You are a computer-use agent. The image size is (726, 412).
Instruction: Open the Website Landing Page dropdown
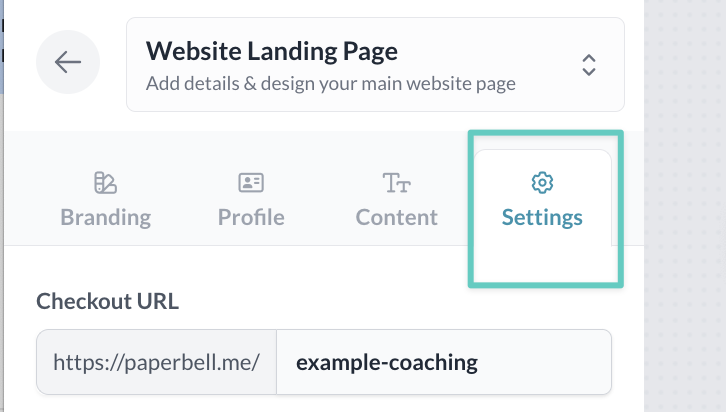[x=375, y=64]
